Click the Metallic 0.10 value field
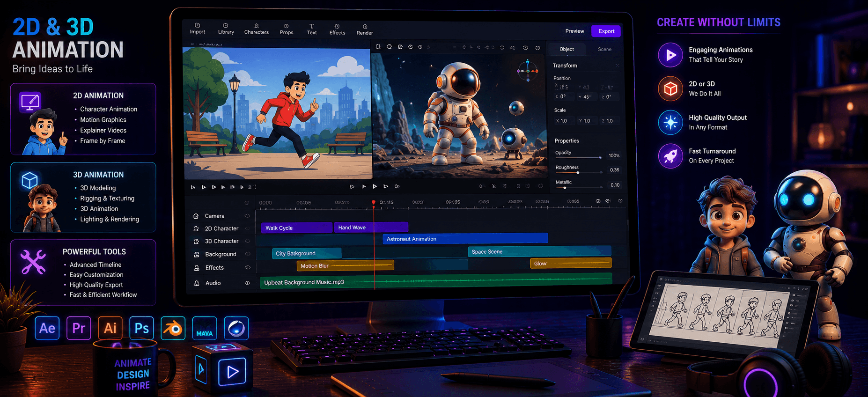The width and height of the screenshot is (868, 397). coord(615,185)
